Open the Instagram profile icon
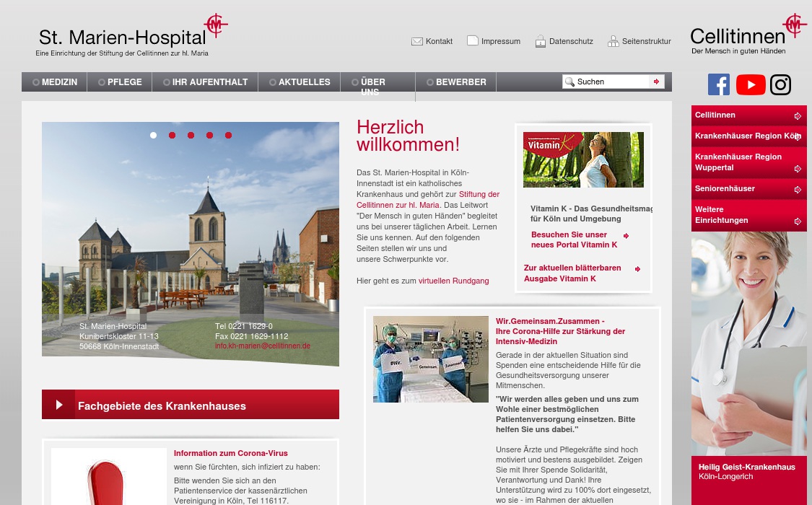 point(780,84)
